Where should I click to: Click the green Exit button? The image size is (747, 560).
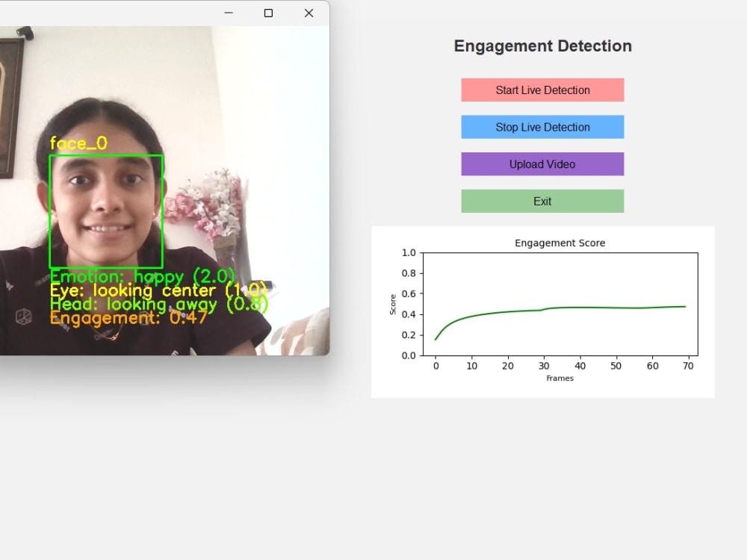click(x=542, y=202)
